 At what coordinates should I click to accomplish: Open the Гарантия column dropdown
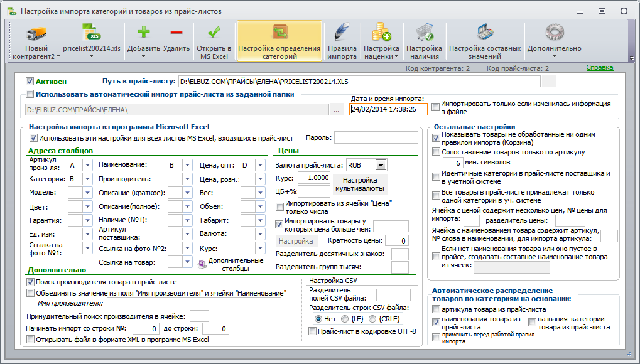click(x=88, y=220)
